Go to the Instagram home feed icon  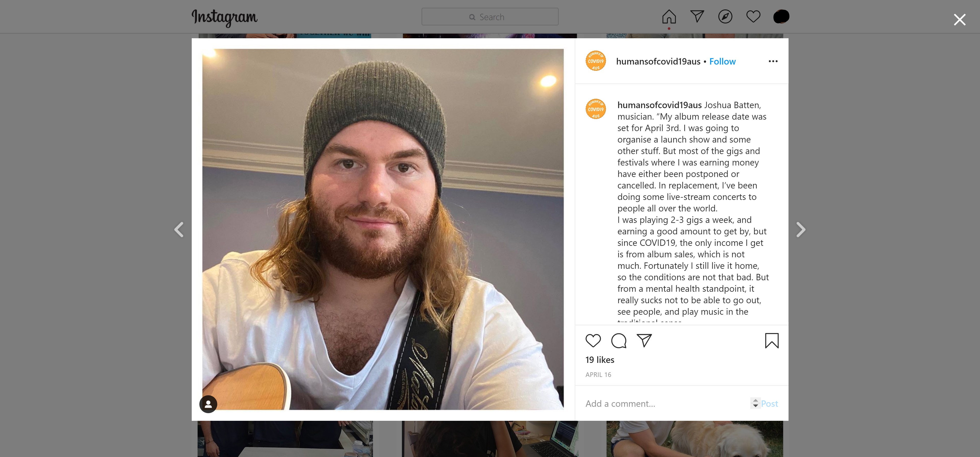pyautogui.click(x=669, y=17)
